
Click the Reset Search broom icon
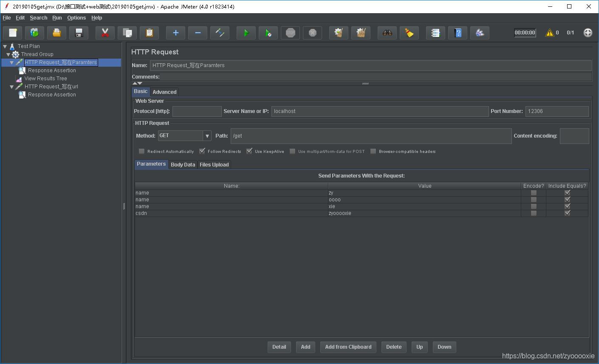coord(410,33)
